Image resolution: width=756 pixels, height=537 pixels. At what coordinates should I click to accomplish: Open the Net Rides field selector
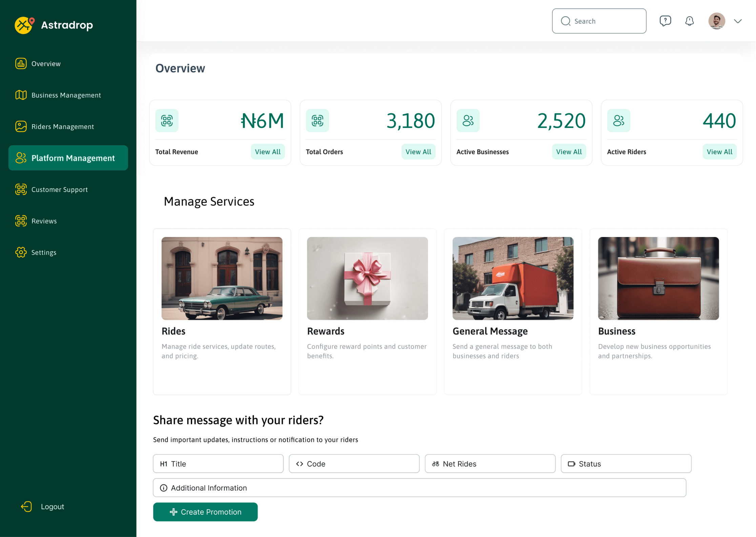[x=490, y=464]
